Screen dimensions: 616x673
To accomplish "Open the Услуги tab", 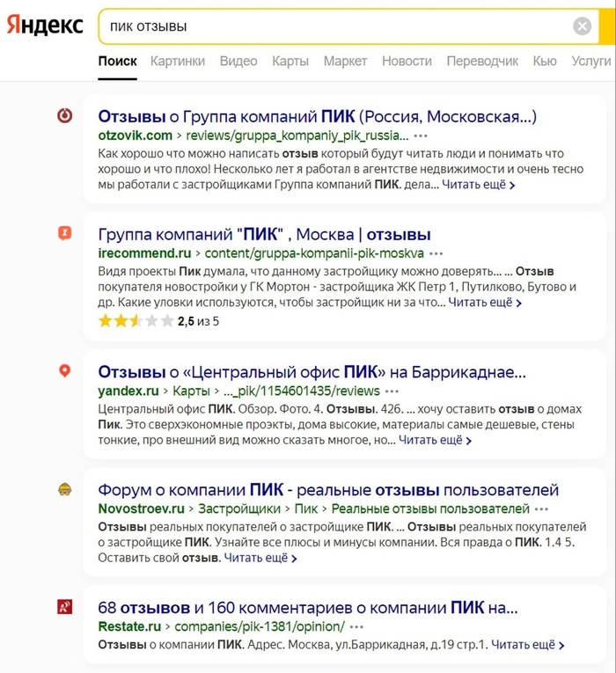I will (591, 61).
